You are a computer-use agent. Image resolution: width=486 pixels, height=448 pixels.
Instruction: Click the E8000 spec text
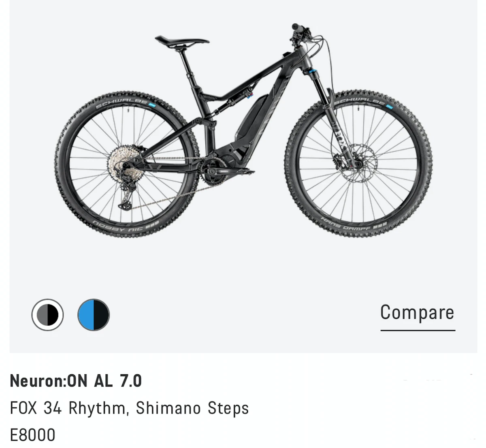[x=32, y=435]
